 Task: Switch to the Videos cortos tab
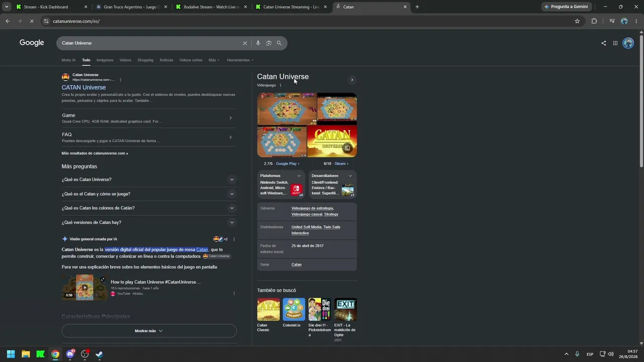[x=191, y=60]
